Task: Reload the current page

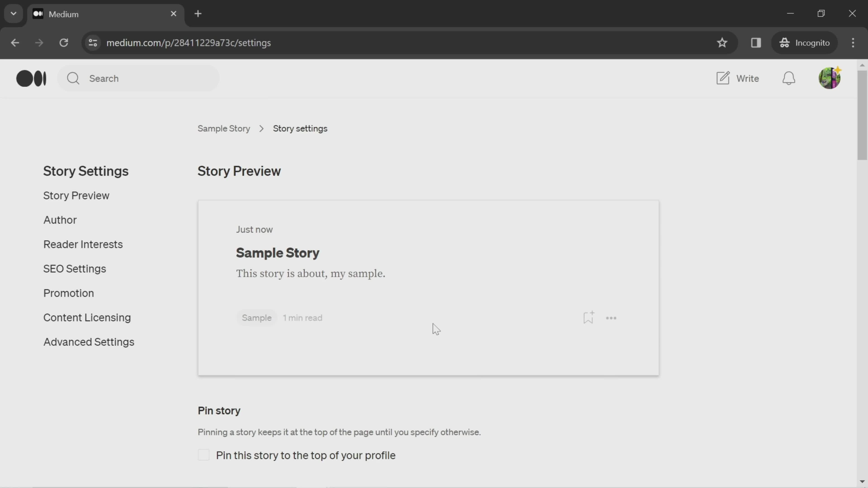Action: 64,42
